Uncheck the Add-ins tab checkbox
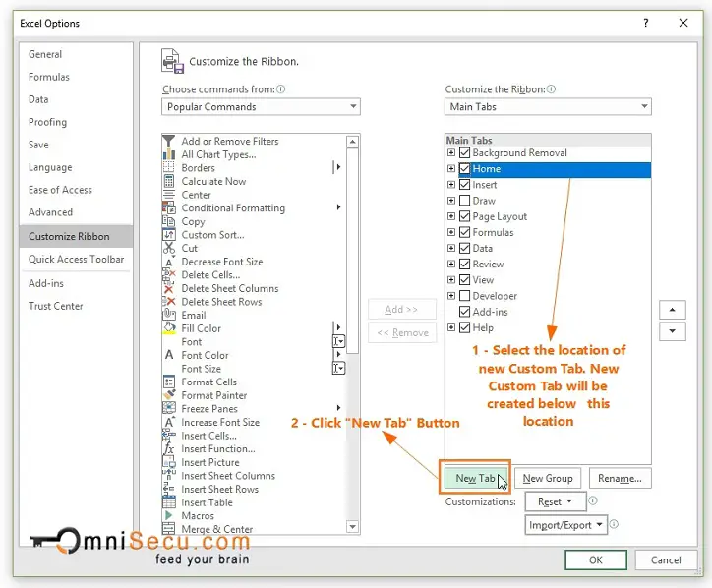This screenshot has height=588, width=712. click(x=464, y=312)
